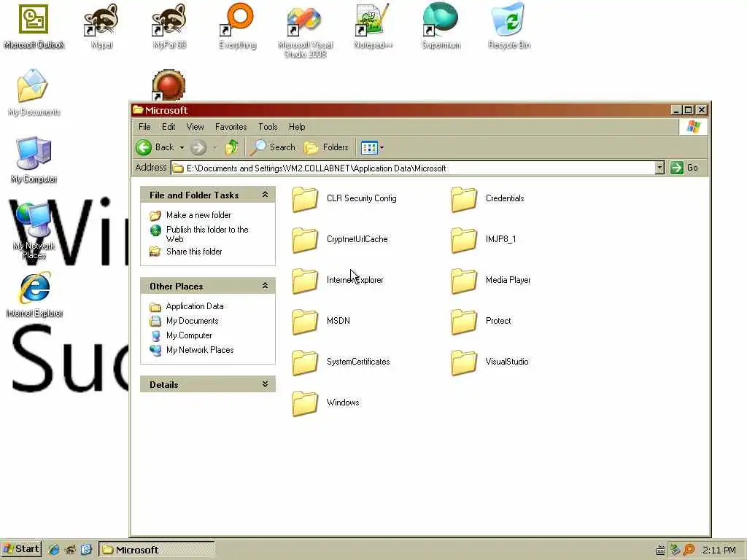The height and width of the screenshot is (560, 747).
Task: Select My Computer desktop icon
Action: click(x=34, y=160)
